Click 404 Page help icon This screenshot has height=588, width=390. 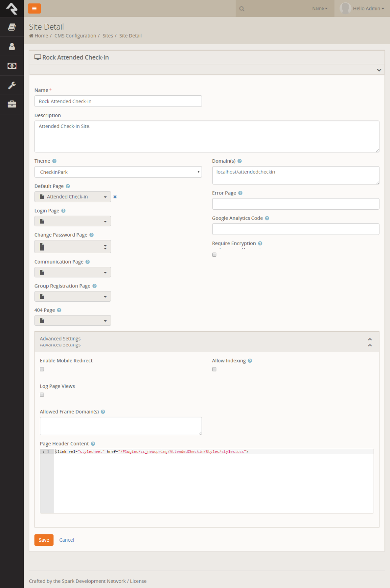59,310
